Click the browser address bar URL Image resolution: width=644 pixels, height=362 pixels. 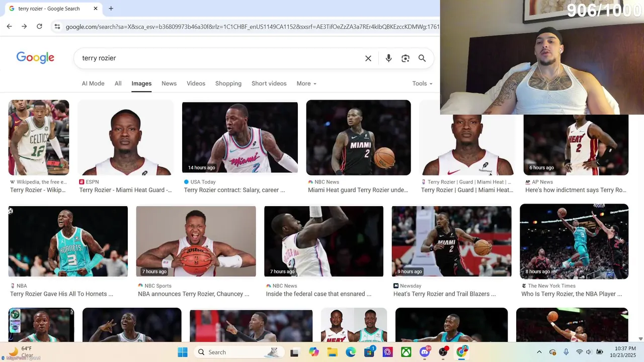tap(252, 27)
